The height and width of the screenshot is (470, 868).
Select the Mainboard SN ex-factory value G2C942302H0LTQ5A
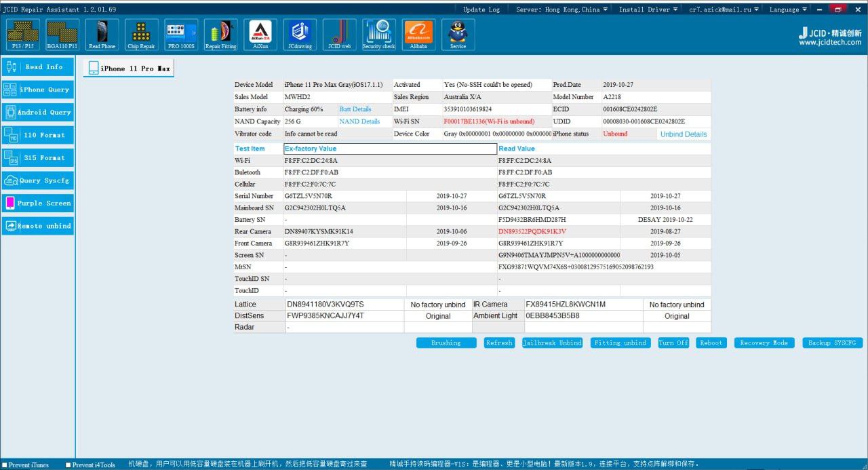coord(315,208)
